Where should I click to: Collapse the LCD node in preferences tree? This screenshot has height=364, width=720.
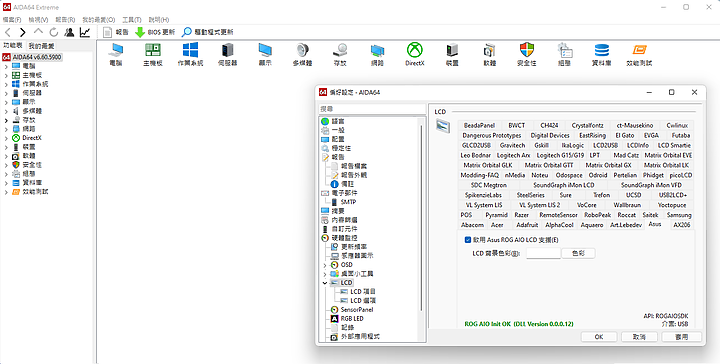(x=325, y=283)
